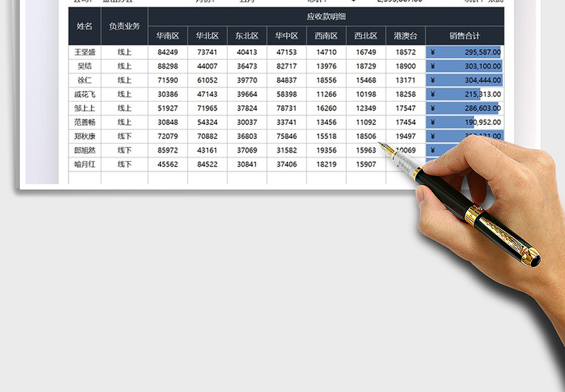Select cell 78731 in the 华中区 column
This screenshot has width=565, height=392.
pos(287,109)
